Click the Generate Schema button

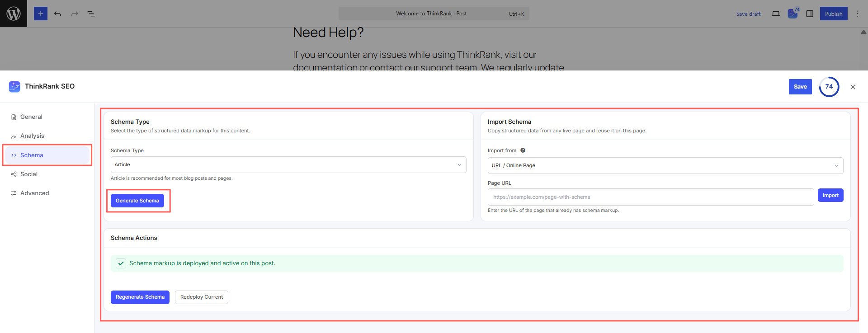tap(137, 201)
